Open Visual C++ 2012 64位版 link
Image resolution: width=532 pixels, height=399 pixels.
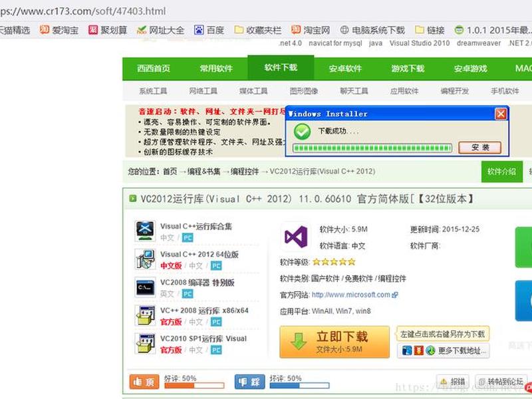[x=199, y=254]
